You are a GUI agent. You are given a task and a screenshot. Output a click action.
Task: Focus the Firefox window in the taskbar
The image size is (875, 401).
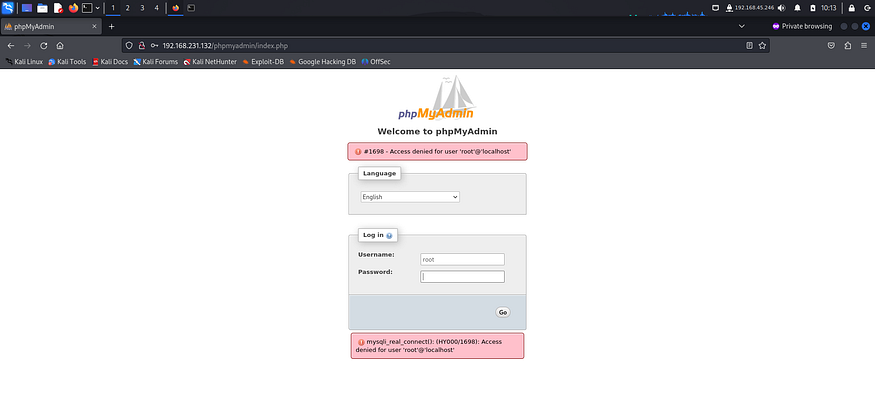click(176, 8)
